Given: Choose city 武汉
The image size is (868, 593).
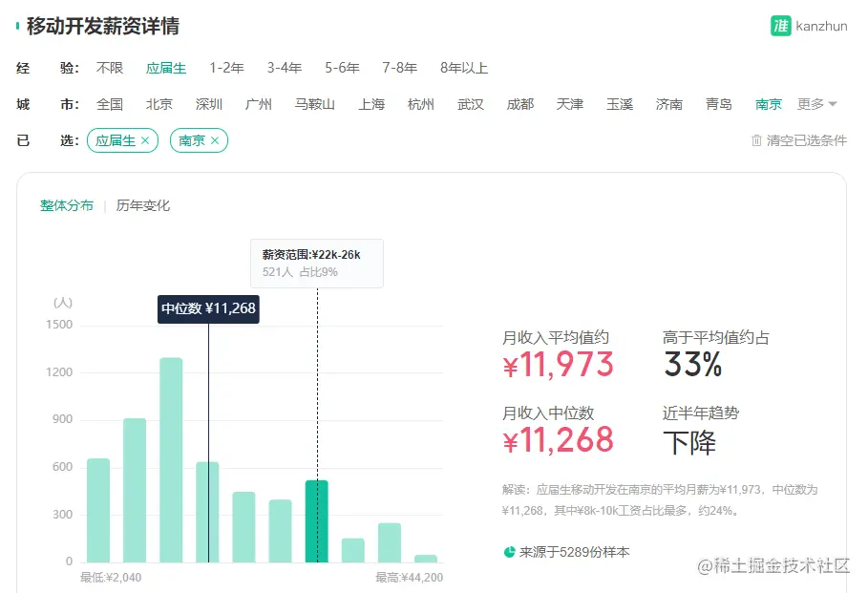Looking at the screenshot, I should click(x=471, y=104).
